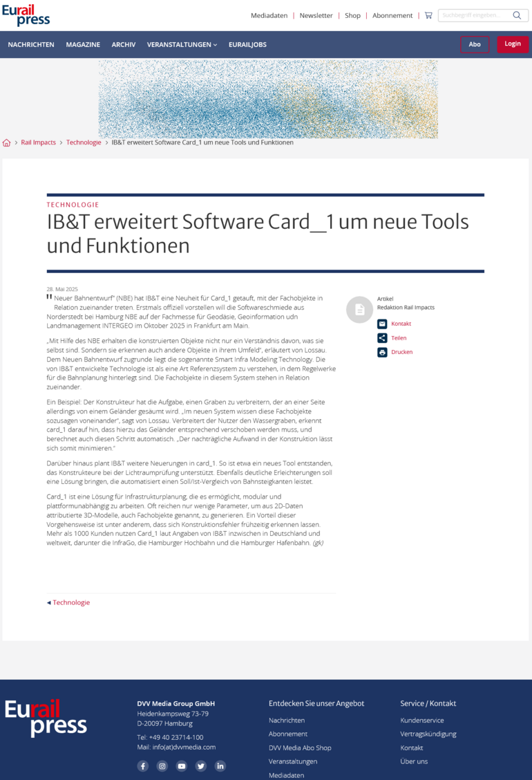
Task: Click the search magnifier icon
Action: 517,15
